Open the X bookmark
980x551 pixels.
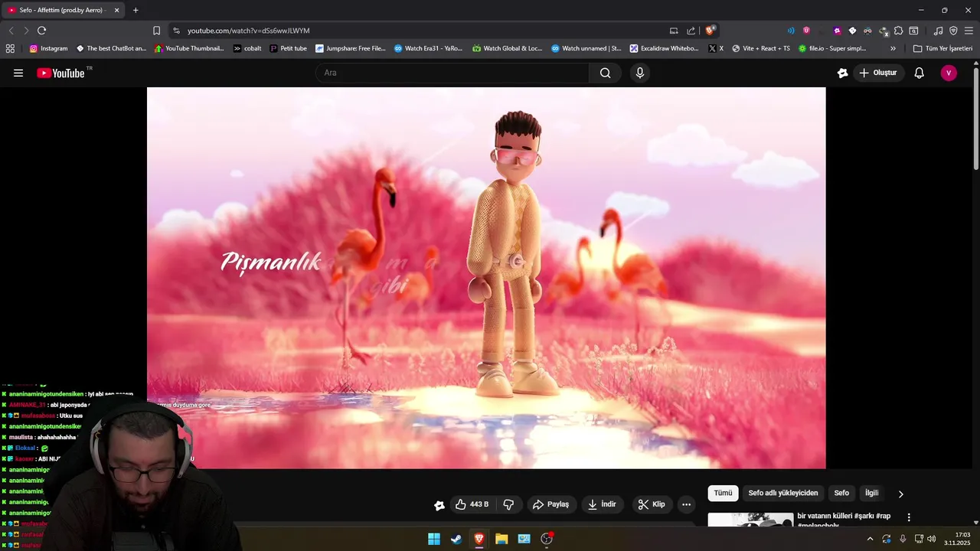[716, 48]
